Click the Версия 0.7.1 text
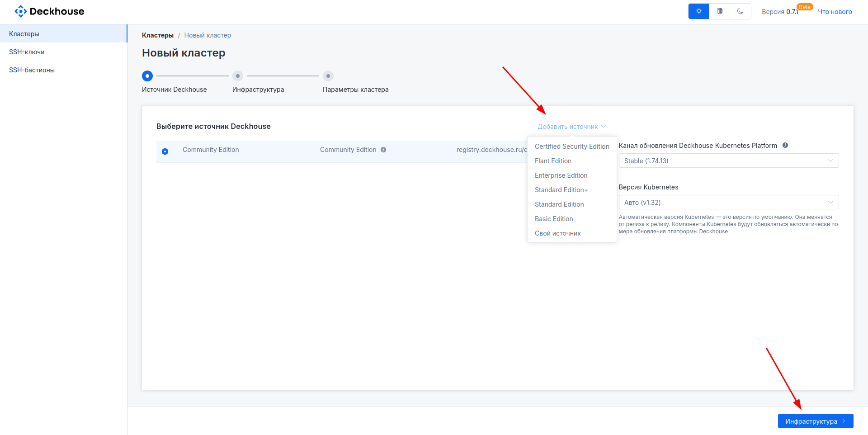The height and width of the screenshot is (435, 868). point(780,12)
